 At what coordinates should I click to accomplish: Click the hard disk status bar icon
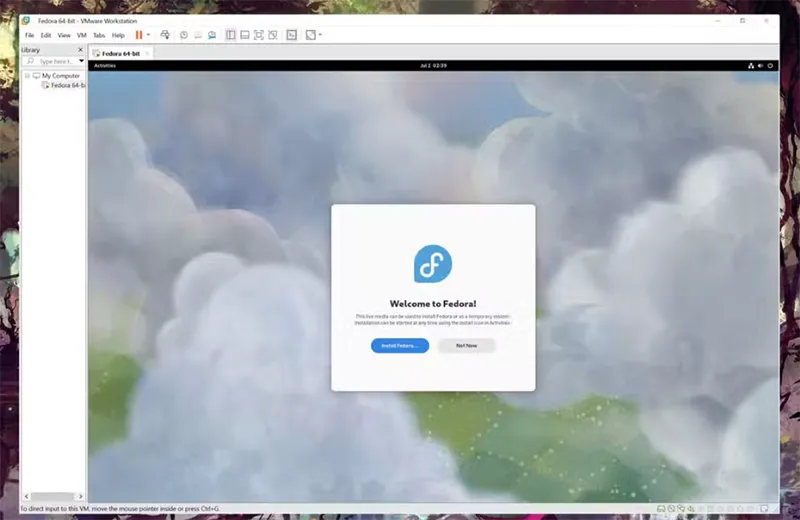click(x=661, y=509)
